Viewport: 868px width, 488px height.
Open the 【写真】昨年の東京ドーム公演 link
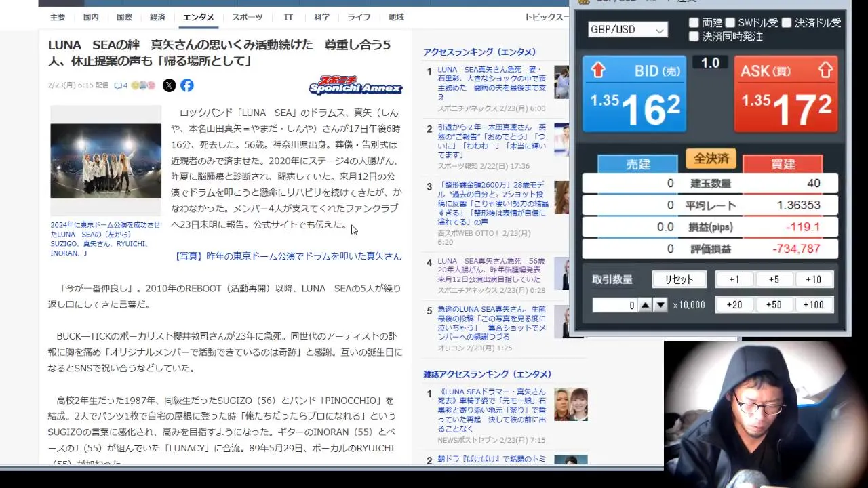[288, 256]
